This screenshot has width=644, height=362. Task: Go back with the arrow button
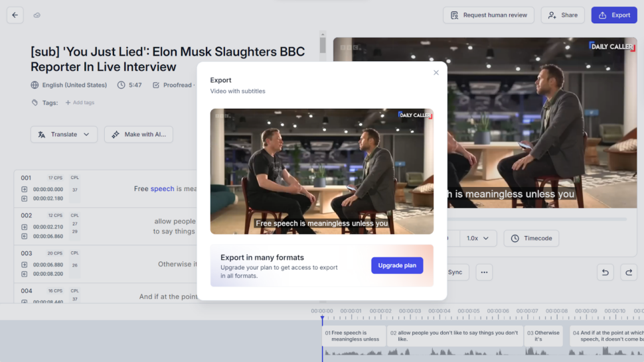pyautogui.click(x=15, y=15)
